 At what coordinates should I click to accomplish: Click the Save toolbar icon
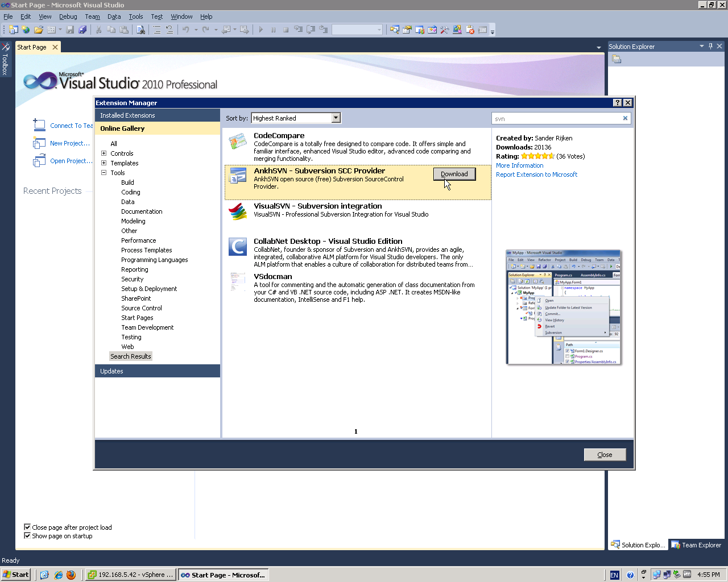point(70,30)
